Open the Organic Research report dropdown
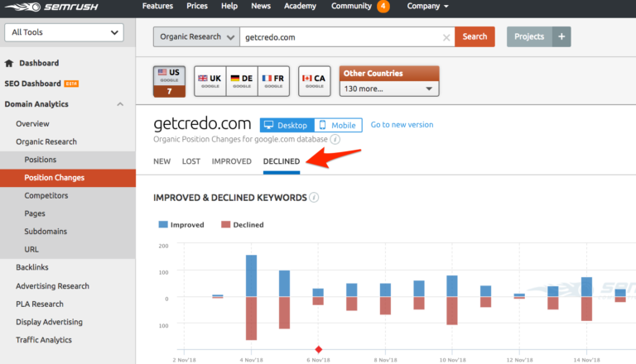The width and height of the screenshot is (636, 364). pos(196,37)
